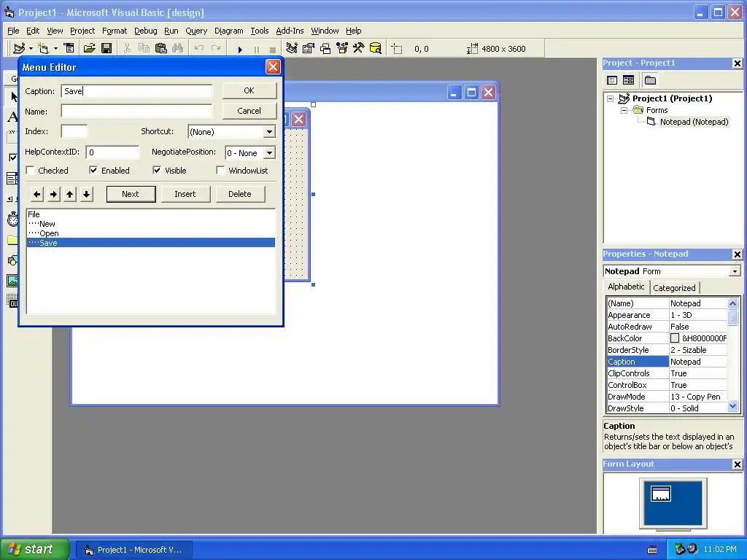Click the Data View Window toolbar icon
This screenshot has height=560, width=747.
(x=376, y=48)
